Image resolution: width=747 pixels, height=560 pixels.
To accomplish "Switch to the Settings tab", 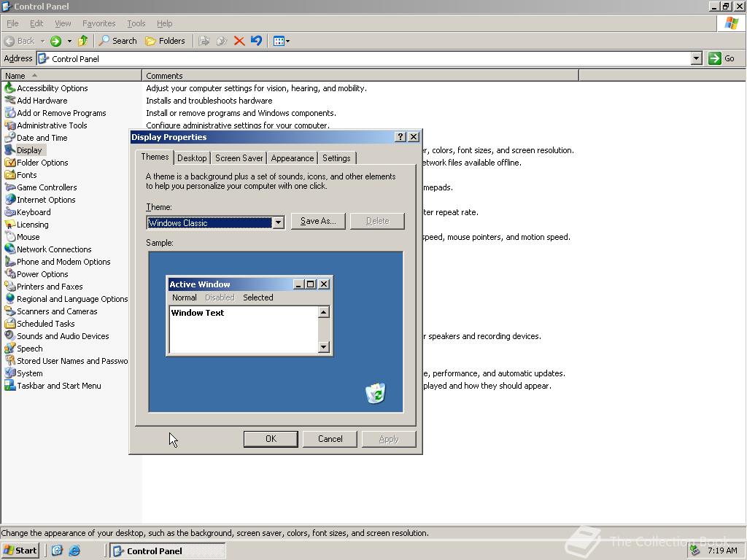I will tap(336, 158).
